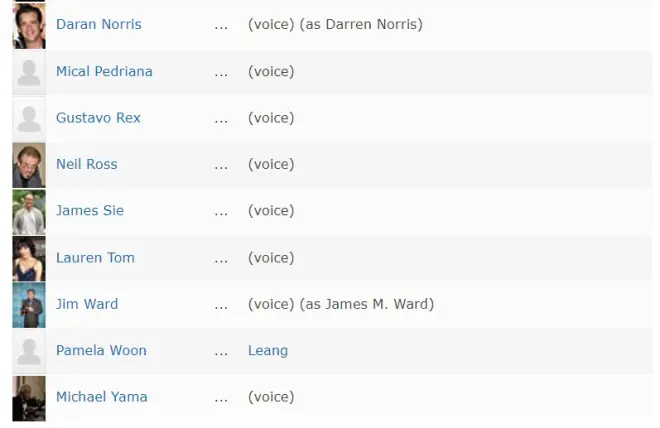The width and height of the screenshot is (660, 428).
Task: Open the Pamela Woon name link
Action: click(101, 350)
